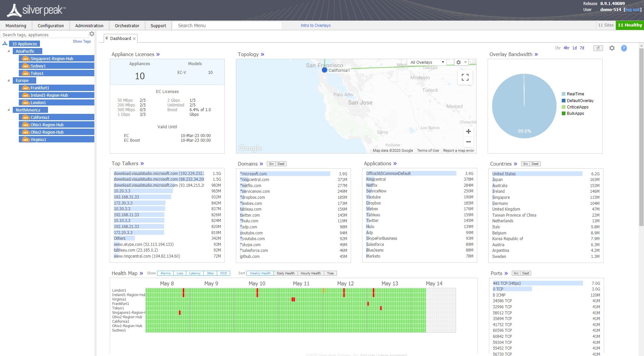Click the AWS cloud icon for Singapore1-Region-Hub
Screen dimensions: 644x356
(26, 58)
